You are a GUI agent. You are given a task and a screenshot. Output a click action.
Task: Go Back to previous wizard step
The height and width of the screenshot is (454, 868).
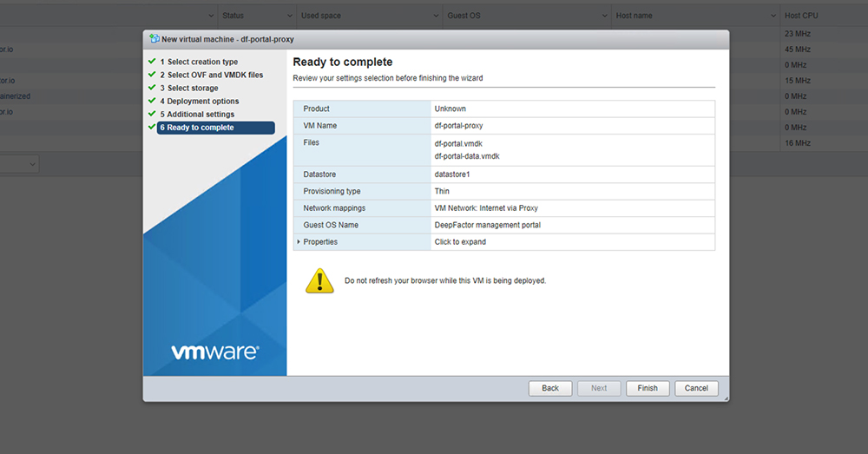point(550,388)
